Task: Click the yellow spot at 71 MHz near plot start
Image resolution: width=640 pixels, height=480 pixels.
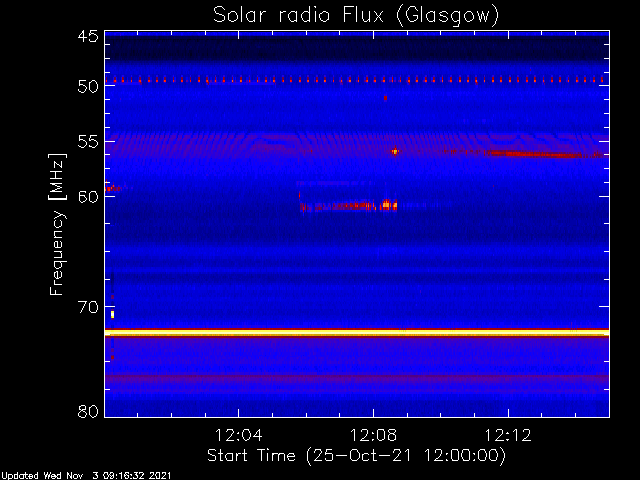Action: coord(112,314)
